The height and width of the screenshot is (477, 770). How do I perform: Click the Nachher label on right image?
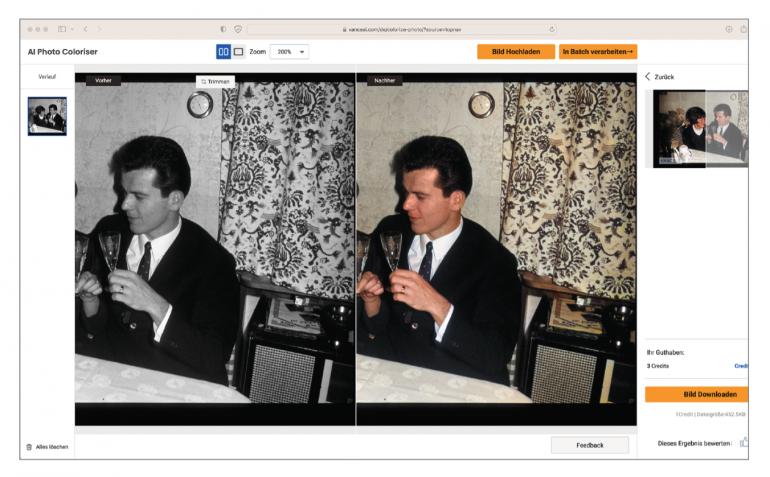(x=385, y=81)
